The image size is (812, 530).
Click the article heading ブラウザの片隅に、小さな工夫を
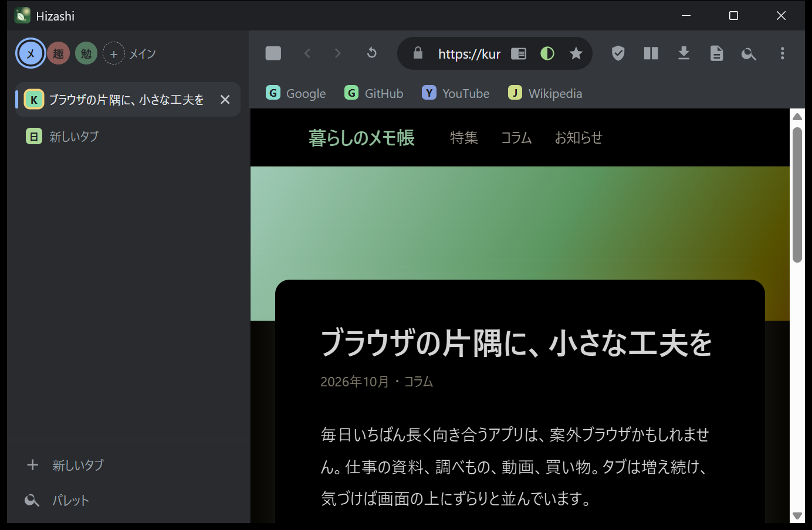point(516,343)
